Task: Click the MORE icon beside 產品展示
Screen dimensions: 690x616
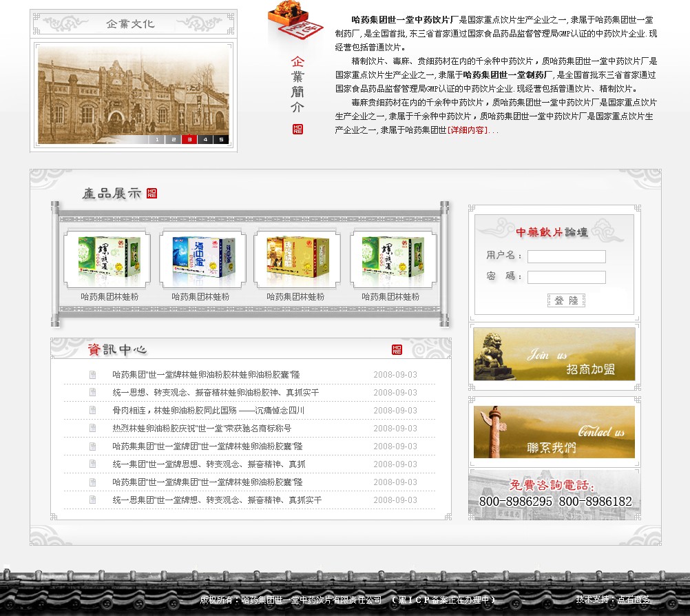Action: (152, 193)
